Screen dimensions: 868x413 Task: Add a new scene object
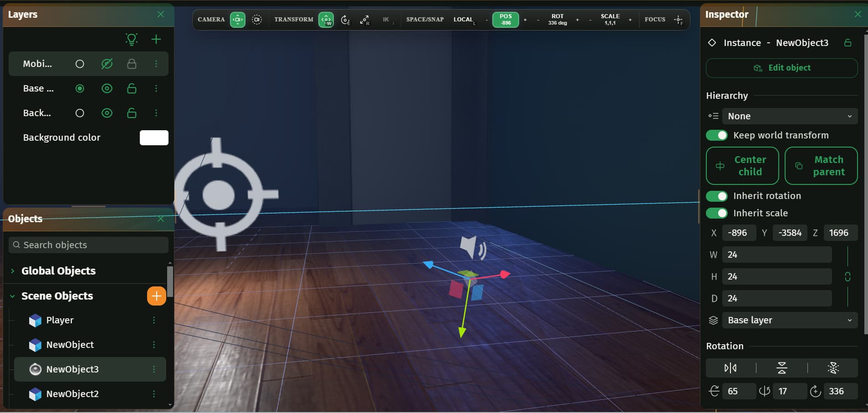pyautogui.click(x=156, y=296)
